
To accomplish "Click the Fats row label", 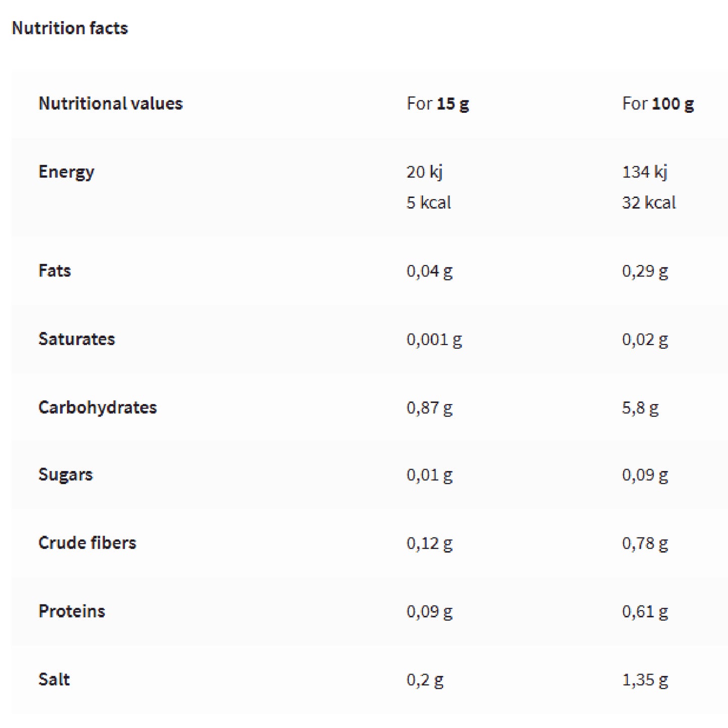I will pyautogui.click(x=54, y=271).
